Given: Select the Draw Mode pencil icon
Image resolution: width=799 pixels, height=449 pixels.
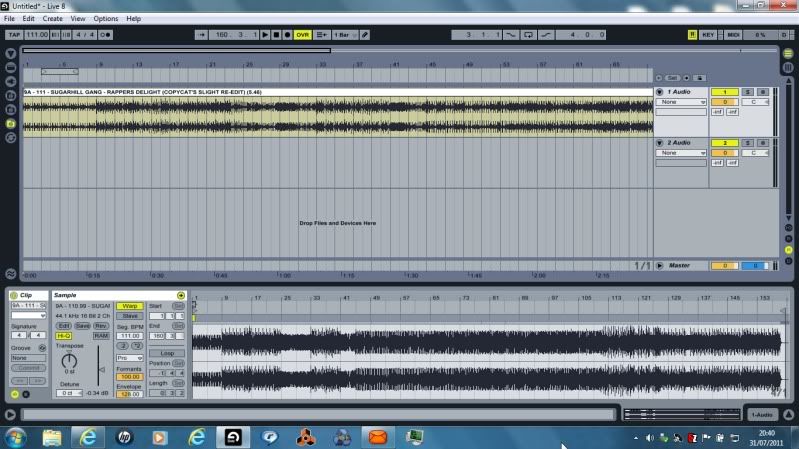Looking at the screenshot, I should click(x=365, y=35).
